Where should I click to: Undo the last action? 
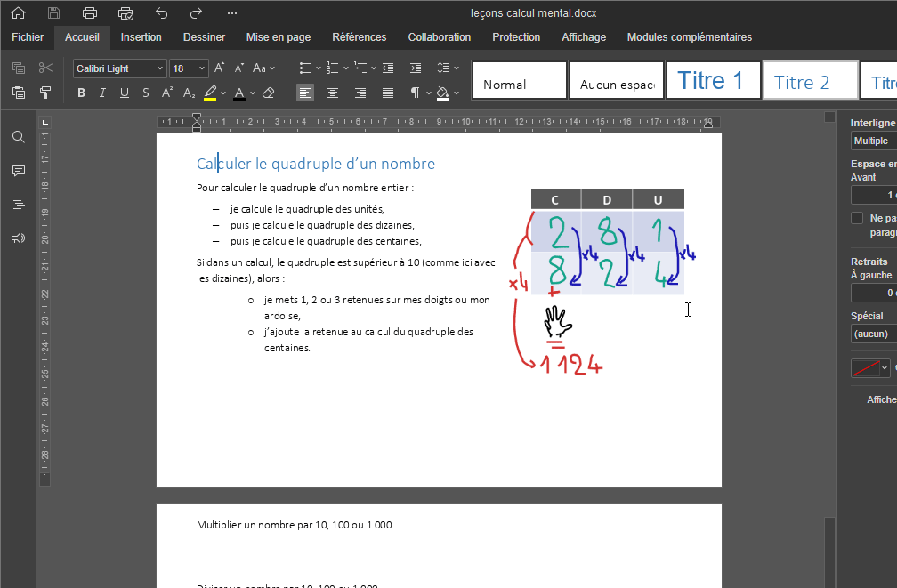[162, 13]
